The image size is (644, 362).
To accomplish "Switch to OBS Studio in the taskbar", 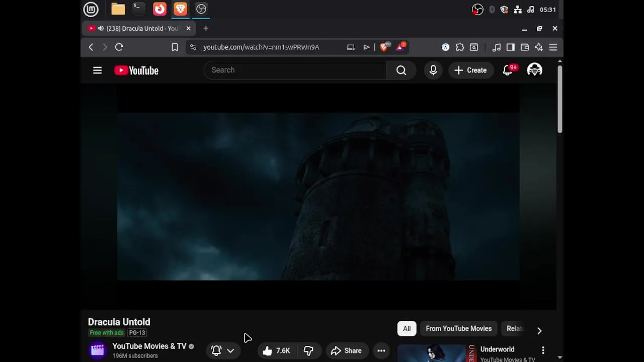I will coord(201,9).
